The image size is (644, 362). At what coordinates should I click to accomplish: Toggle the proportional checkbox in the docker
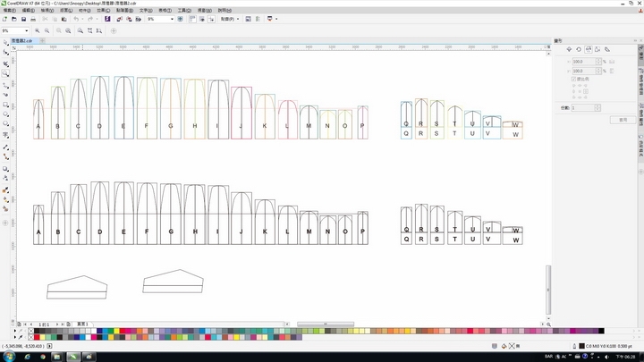573,79
